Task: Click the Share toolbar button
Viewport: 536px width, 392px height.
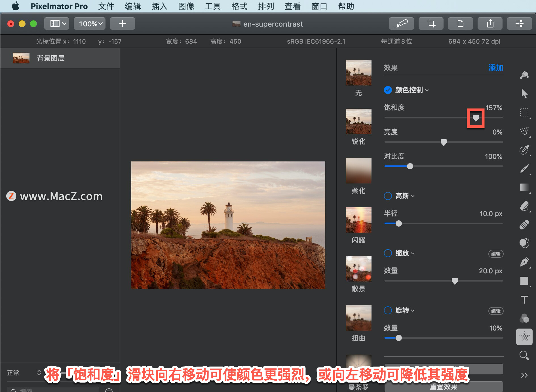Action: pyautogui.click(x=490, y=24)
